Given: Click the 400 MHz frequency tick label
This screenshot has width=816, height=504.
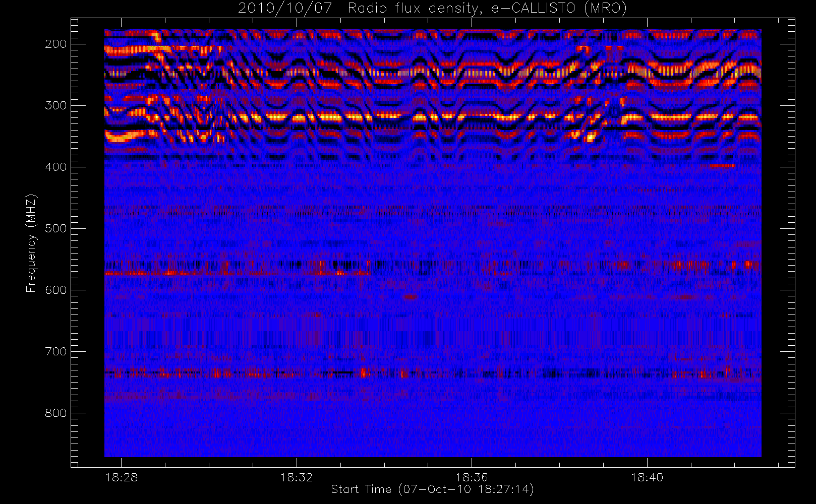Looking at the screenshot, I should pyautogui.click(x=55, y=167).
